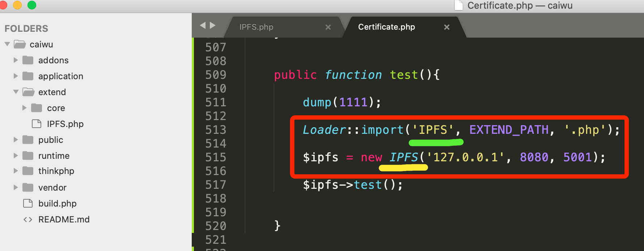Collapse the extend folder arrow
This screenshot has width=644, height=251.
pos(16,92)
